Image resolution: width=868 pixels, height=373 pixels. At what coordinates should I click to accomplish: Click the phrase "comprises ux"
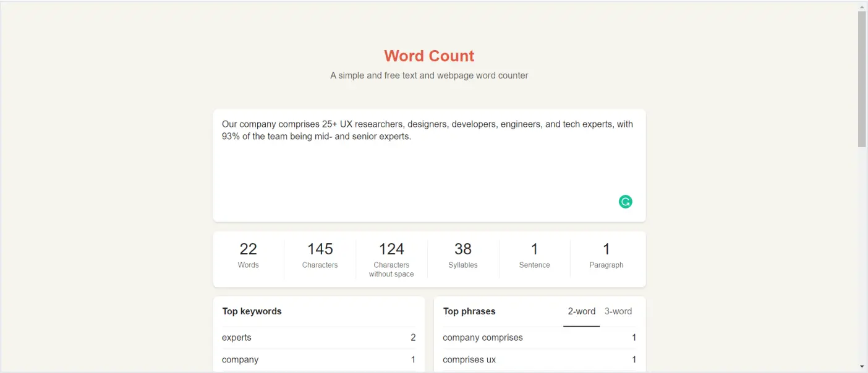(x=538, y=359)
